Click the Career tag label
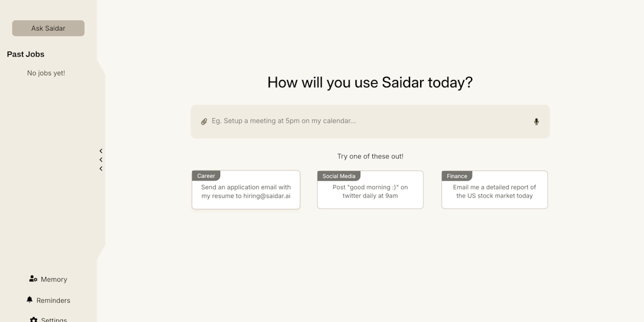This screenshot has width=644, height=322. [x=206, y=176]
